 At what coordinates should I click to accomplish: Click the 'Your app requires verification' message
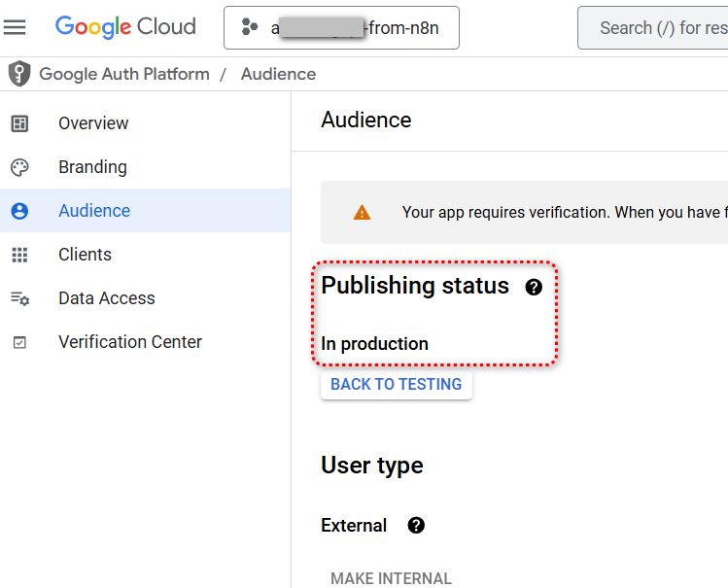tap(565, 213)
